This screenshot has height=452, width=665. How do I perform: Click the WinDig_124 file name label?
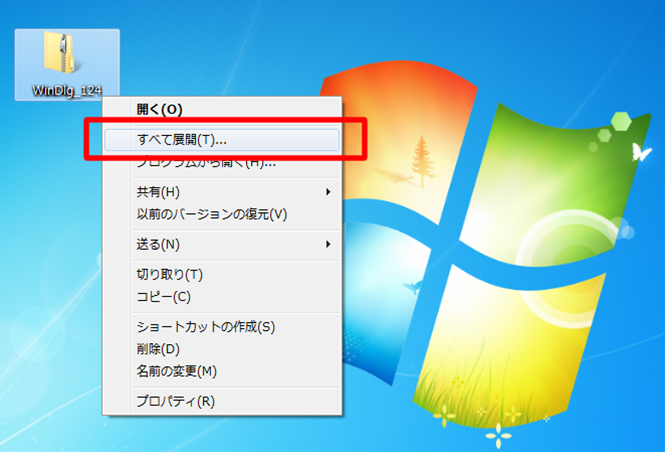tap(67, 90)
